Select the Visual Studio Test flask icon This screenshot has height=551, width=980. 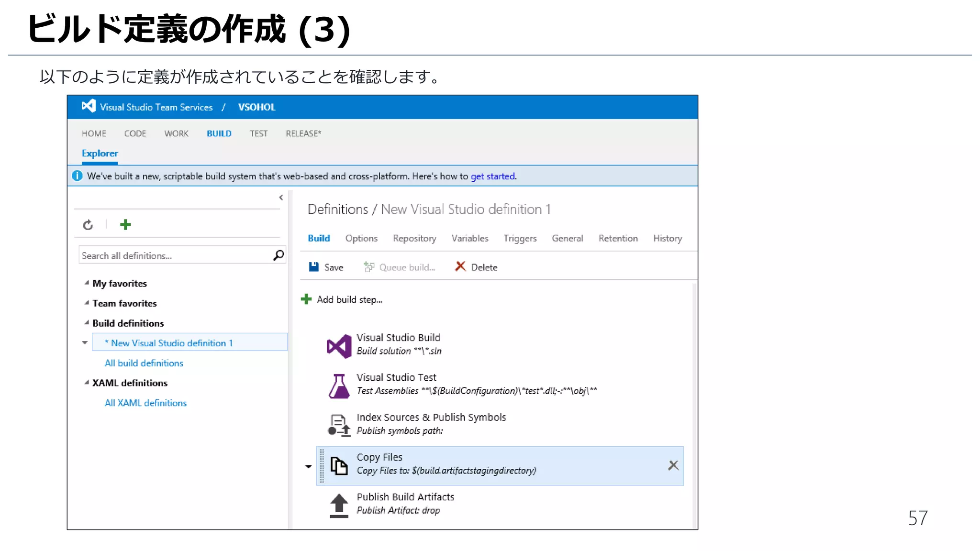tap(339, 386)
